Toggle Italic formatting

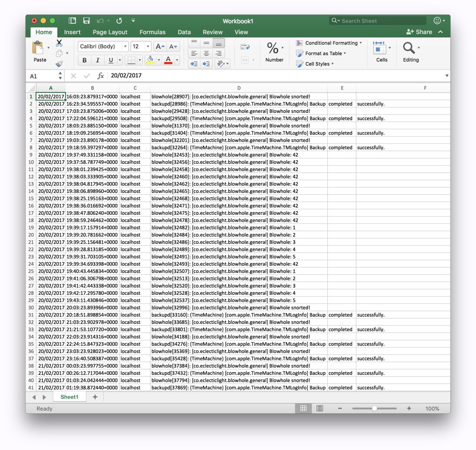[x=97, y=60]
